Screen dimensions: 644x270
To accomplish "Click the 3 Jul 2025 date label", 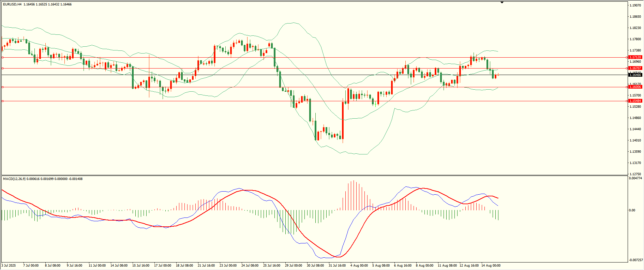I will click(9, 266).
